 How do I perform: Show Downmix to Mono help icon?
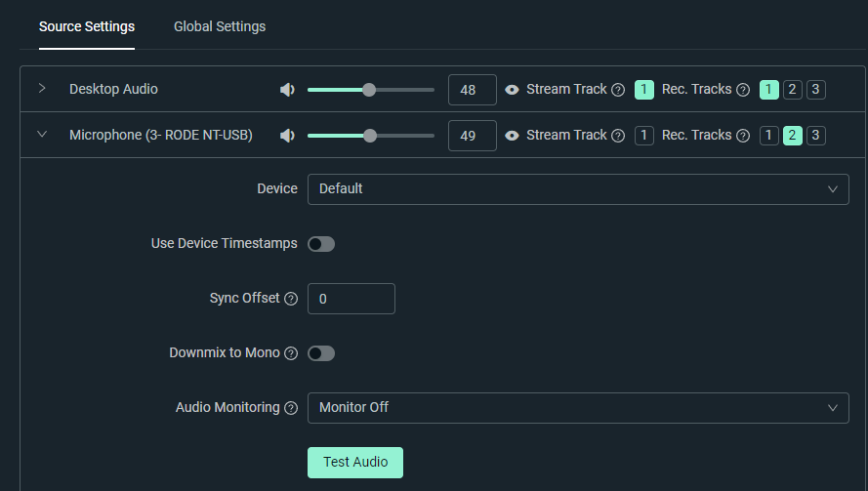click(291, 353)
